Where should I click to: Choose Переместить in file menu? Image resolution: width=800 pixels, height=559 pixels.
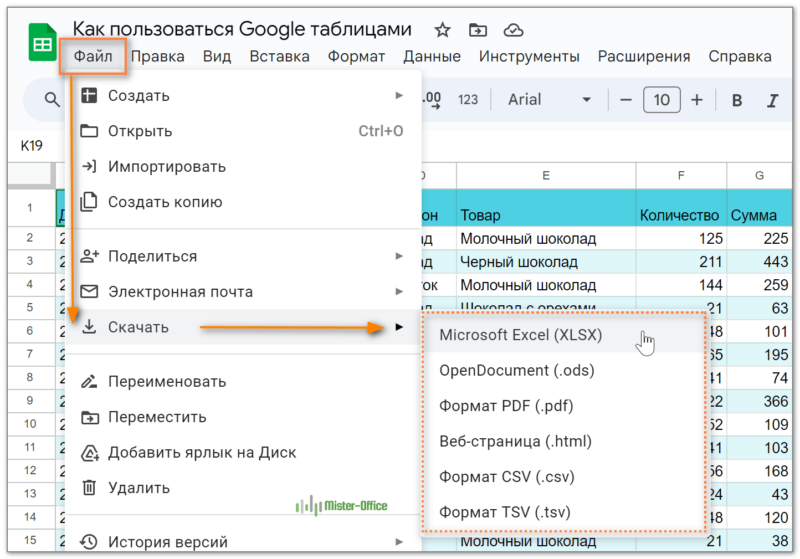tap(242, 417)
